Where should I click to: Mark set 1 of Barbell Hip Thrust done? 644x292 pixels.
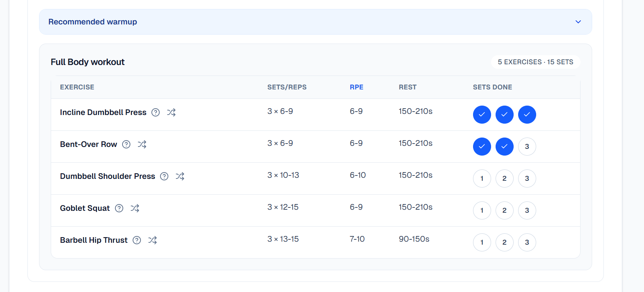tap(482, 242)
